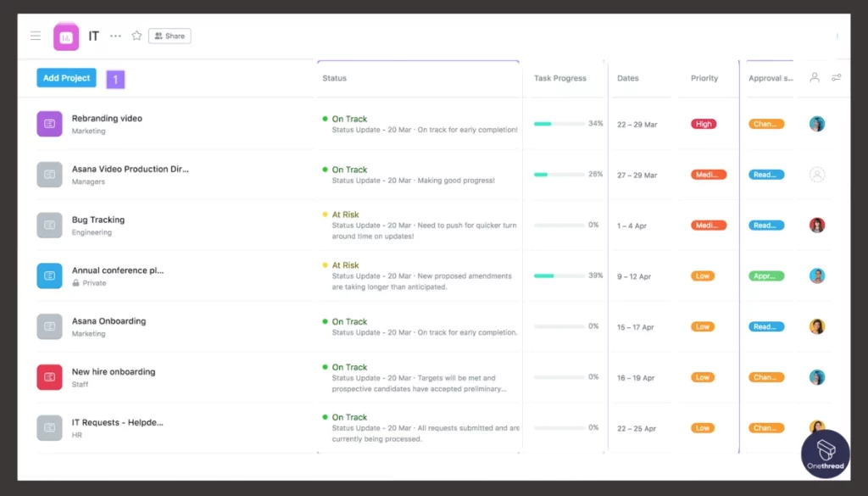Viewport: 868px width, 496px height.
Task: Open the IT Requests - Helpde... project
Action: click(x=117, y=422)
